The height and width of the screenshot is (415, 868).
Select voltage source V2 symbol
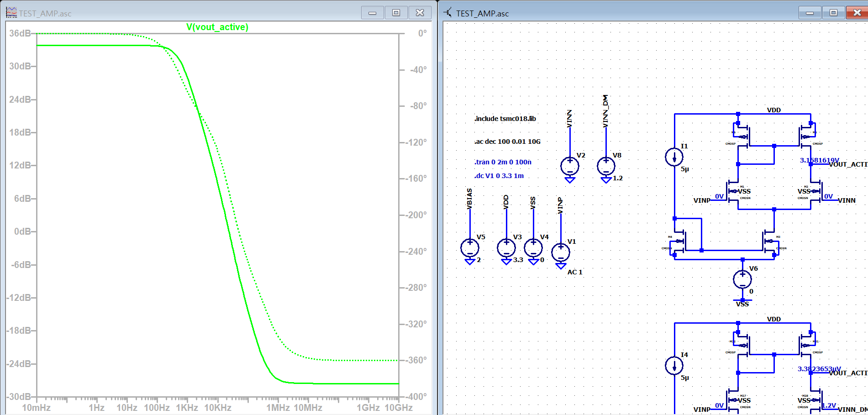tap(570, 166)
